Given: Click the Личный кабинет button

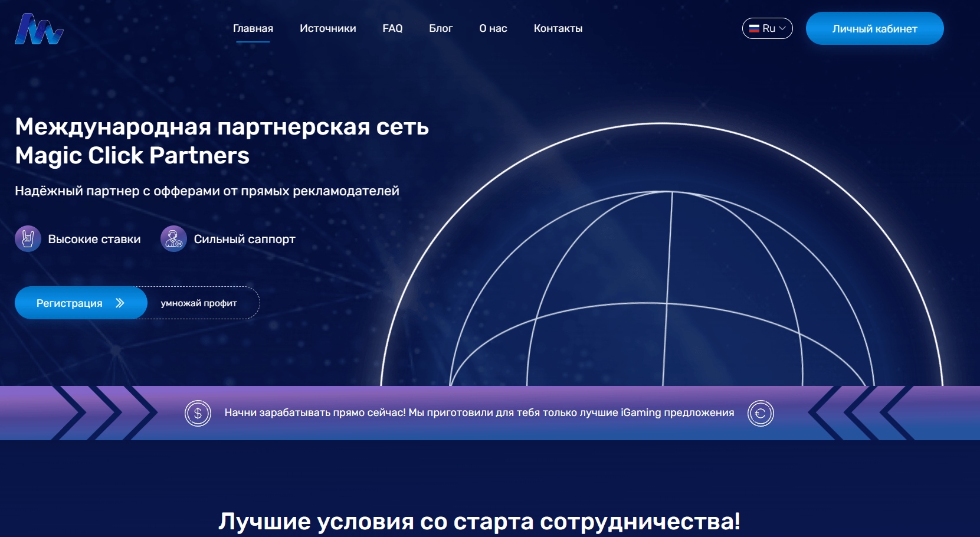Looking at the screenshot, I should tap(874, 28).
